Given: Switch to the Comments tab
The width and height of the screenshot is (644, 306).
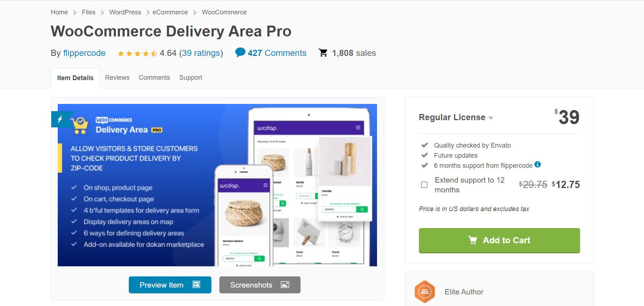Looking at the screenshot, I should (154, 78).
